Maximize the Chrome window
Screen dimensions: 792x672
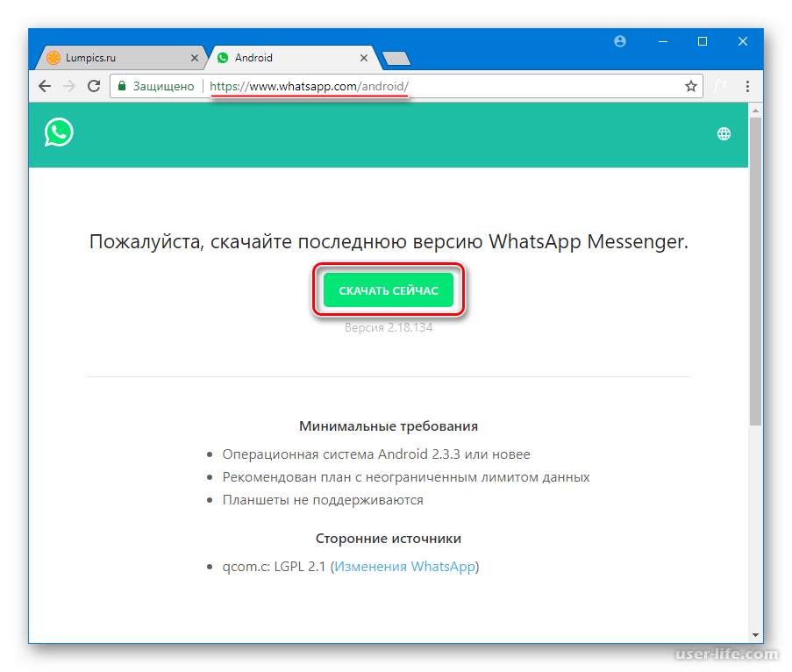click(x=703, y=41)
